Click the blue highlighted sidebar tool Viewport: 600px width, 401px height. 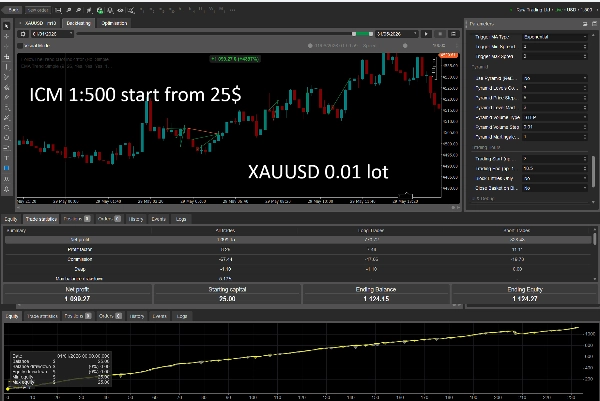point(7,168)
